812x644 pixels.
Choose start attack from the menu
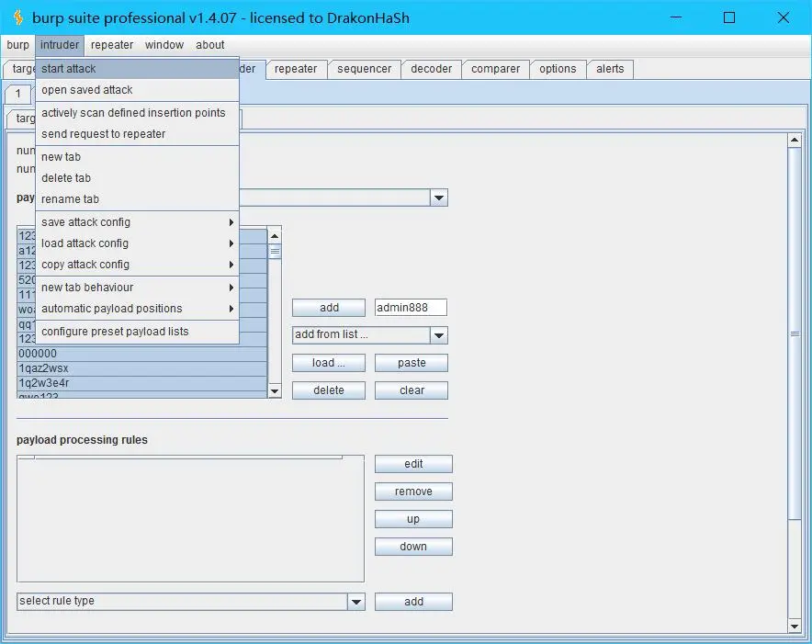pyautogui.click(x=137, y=68)
